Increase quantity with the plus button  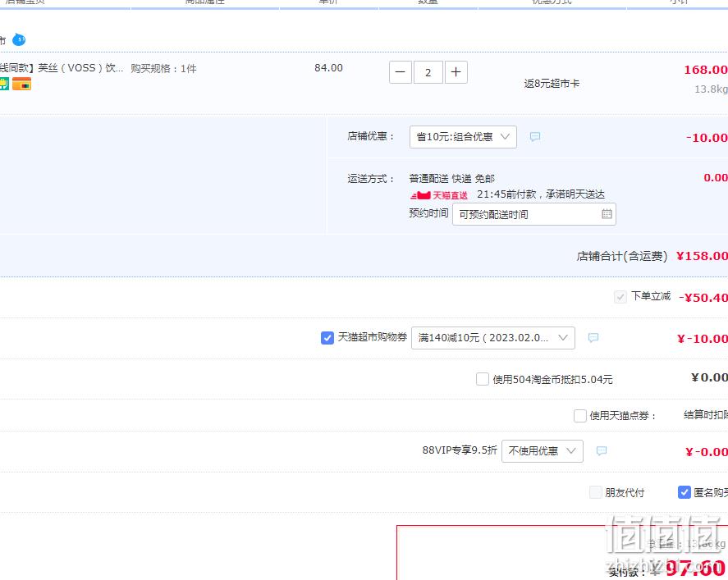(x=456, y=72)
